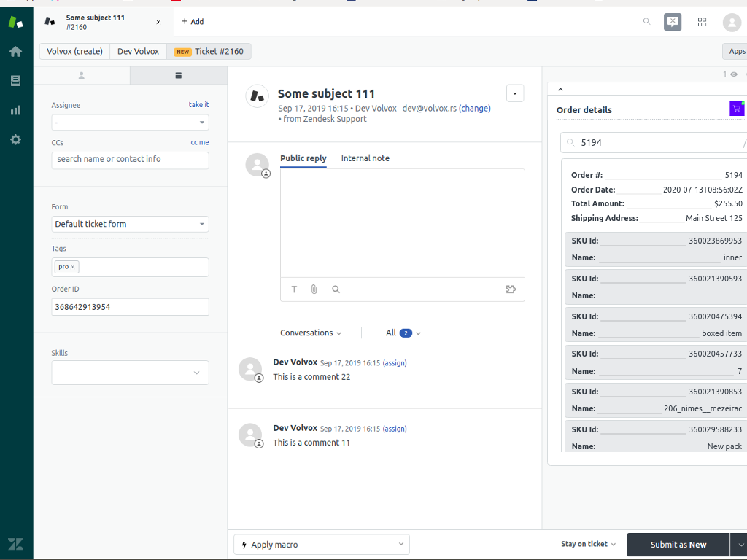Open the Form dropdown Default ticket form

click(130, 224)
